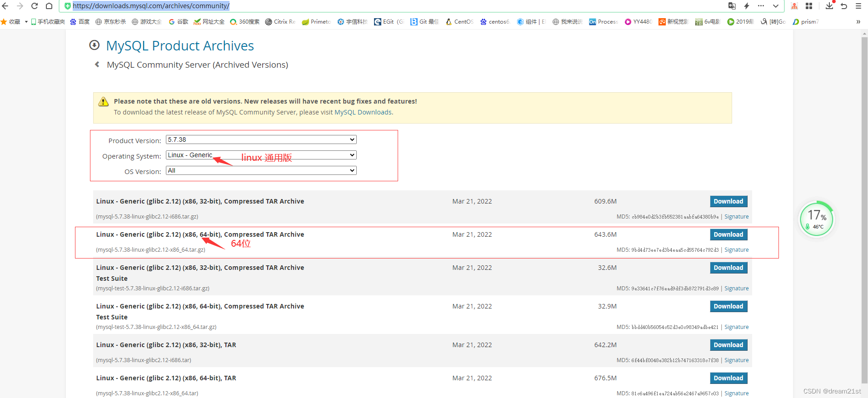This screenshot has width=868, height=398.
Task: Click the 17% temperature monitor widget
Action: tap(817, 219)
